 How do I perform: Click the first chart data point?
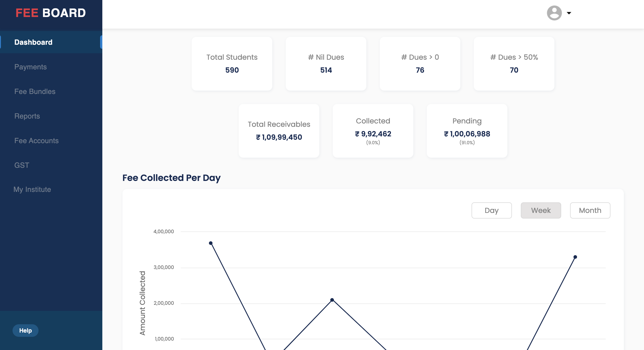click(x=210, y=243)
